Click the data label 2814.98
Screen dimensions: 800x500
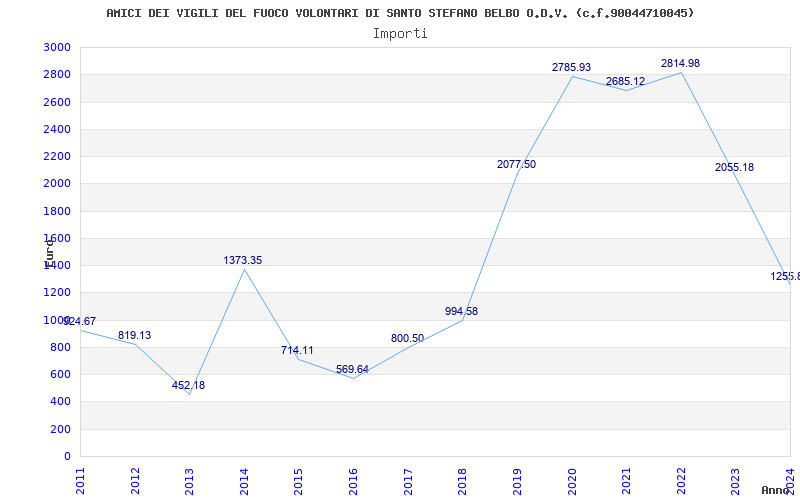(680, 63)
